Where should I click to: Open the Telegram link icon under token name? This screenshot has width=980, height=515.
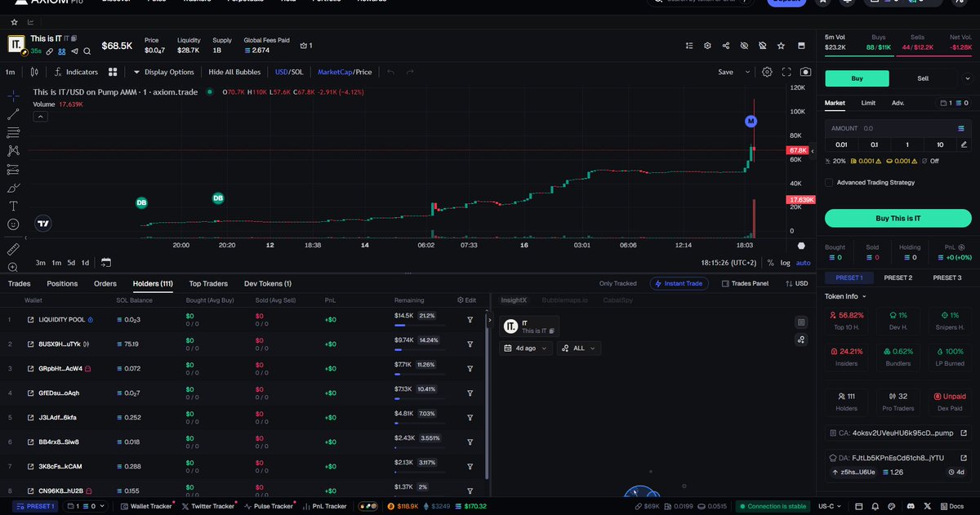[x=74, y=51]
